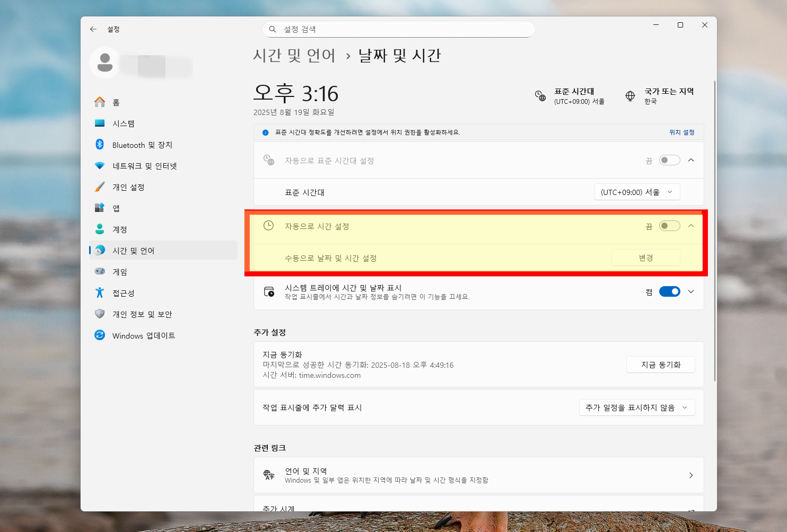Click the 네트워크 Wi-Fi icon
The height and width of the screenshot is (532, 787).
pos(100,165)
